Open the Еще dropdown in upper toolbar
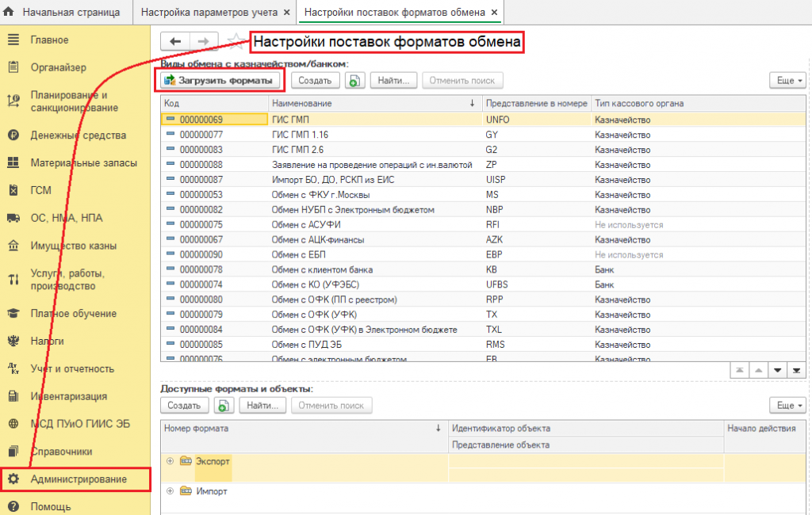 pos(788,81)
